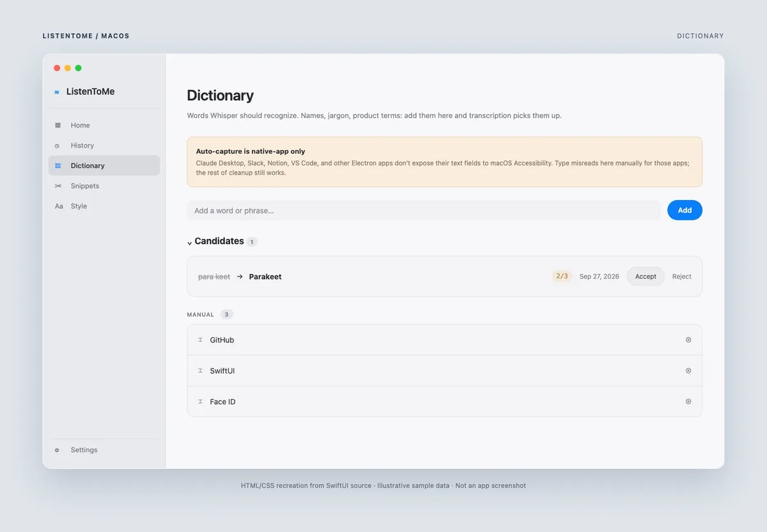This screenshot has height=532, width=767.
Task: Click the Face ID dictionary entry text
Action: coord(222,402)
